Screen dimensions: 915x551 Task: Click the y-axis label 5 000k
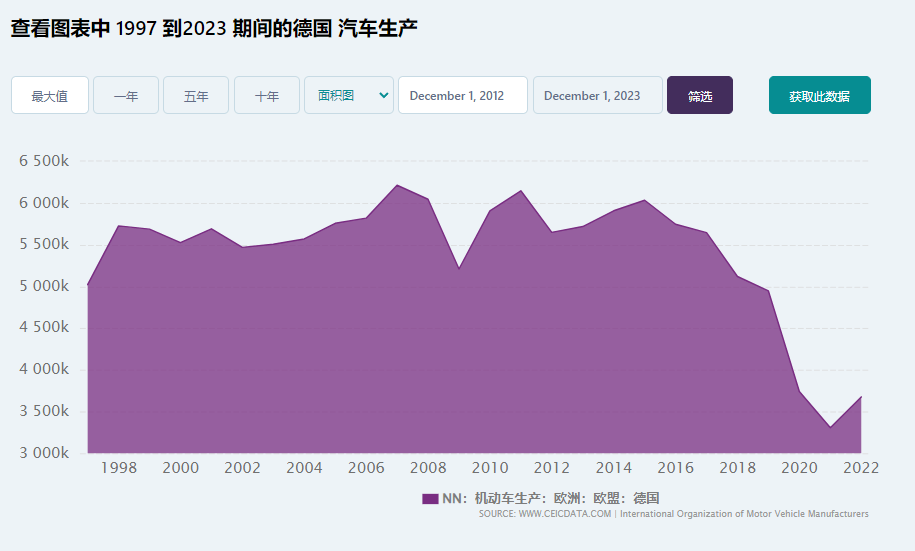(x=44, y=286)
